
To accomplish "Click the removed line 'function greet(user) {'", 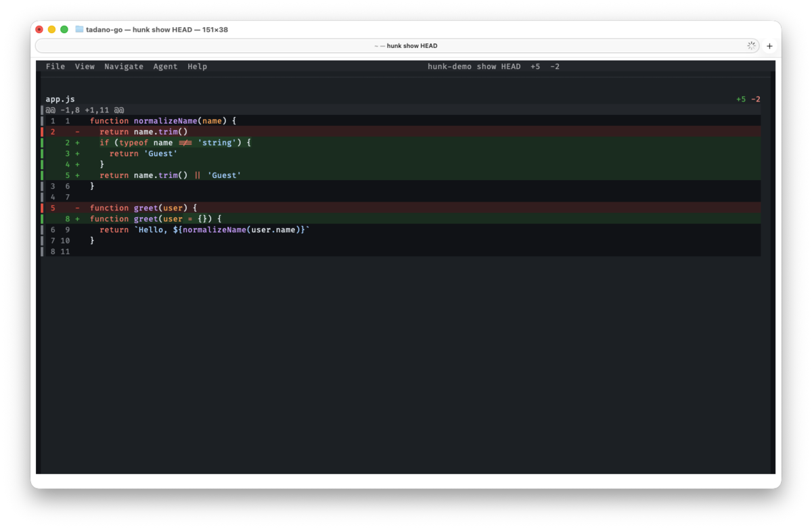I will click(401, 208).
